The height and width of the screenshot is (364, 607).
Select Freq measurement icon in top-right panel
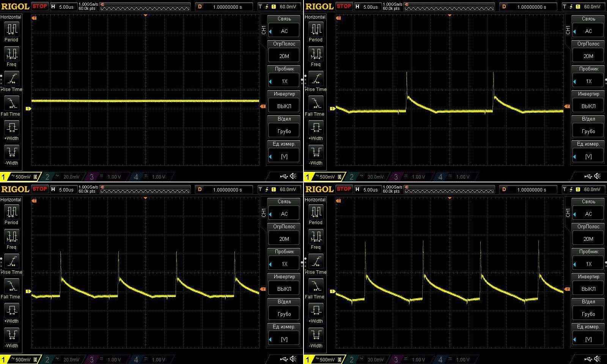[316, 54]
